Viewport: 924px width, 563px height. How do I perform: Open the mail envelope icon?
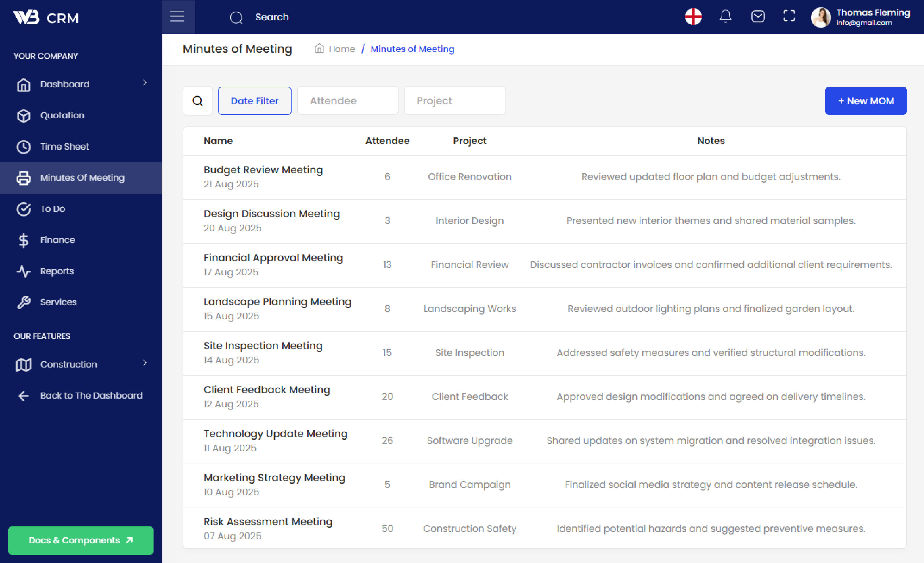pyautogui.click(x=758, y=16)
